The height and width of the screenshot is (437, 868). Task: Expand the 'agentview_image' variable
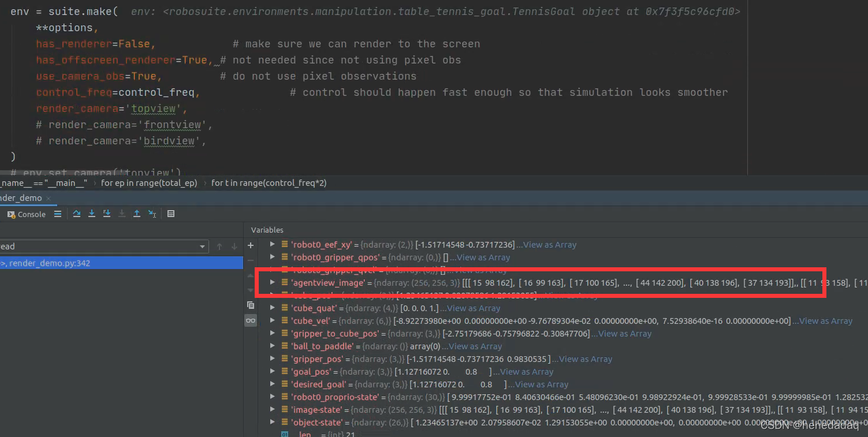(273, 283)
